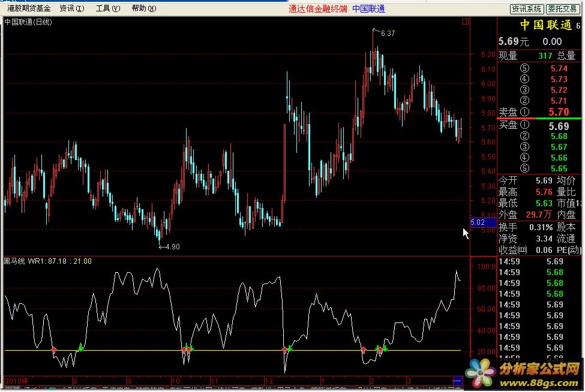Click the 通达信金融终端 title text
The height and width of the screenshot is (392, 585).
pos(318,9)
